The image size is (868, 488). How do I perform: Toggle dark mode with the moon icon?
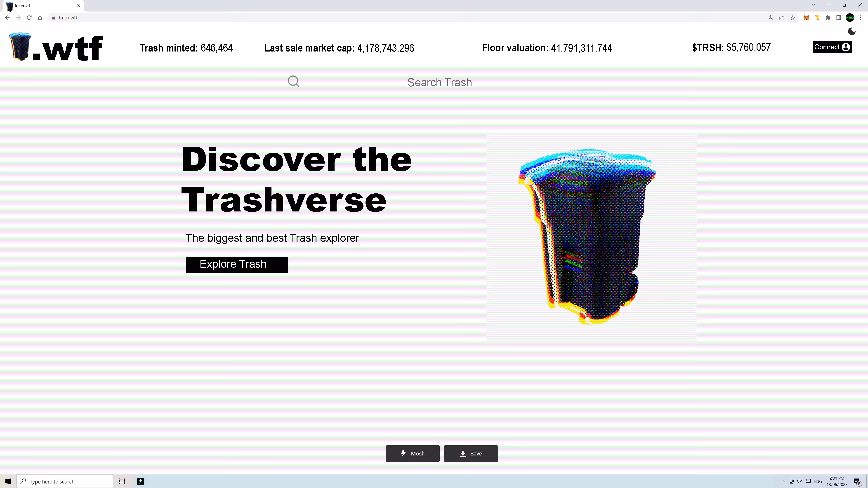(851, 31)
